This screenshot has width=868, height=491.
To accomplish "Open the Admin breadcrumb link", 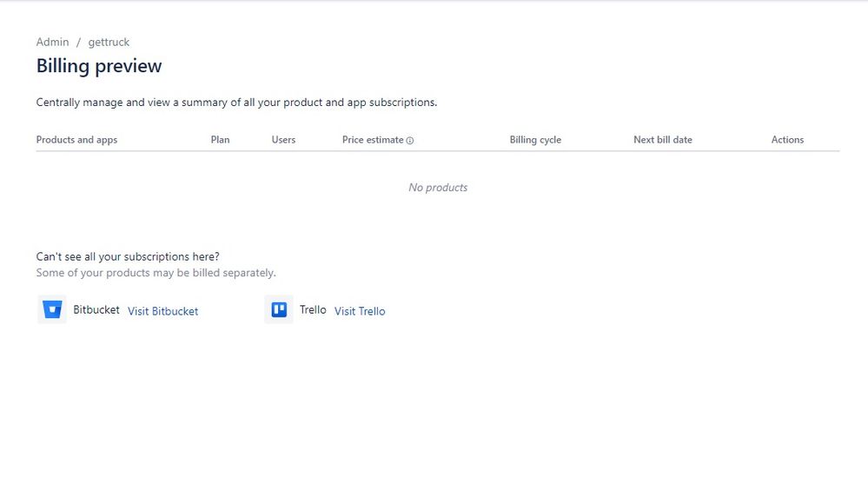I will [53, 42].
